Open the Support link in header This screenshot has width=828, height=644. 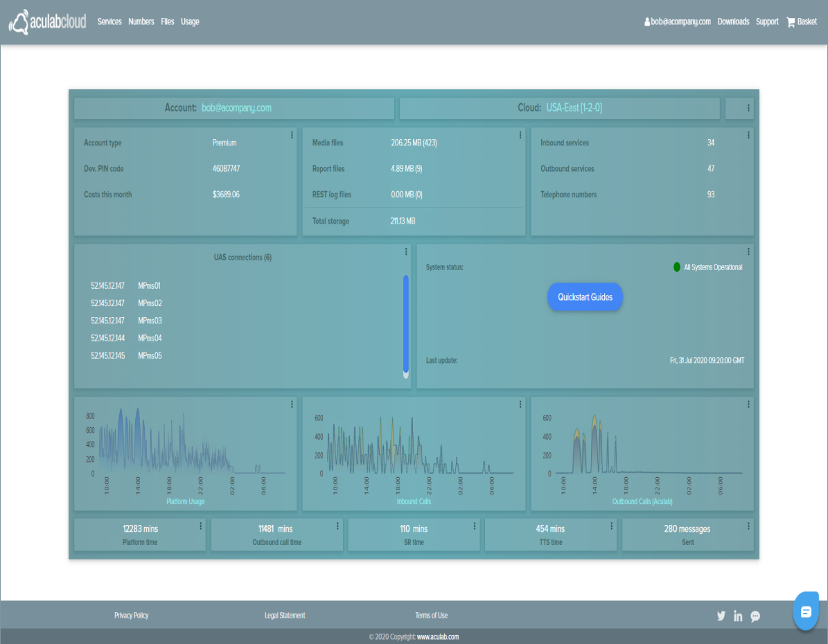tap(767, 21)
